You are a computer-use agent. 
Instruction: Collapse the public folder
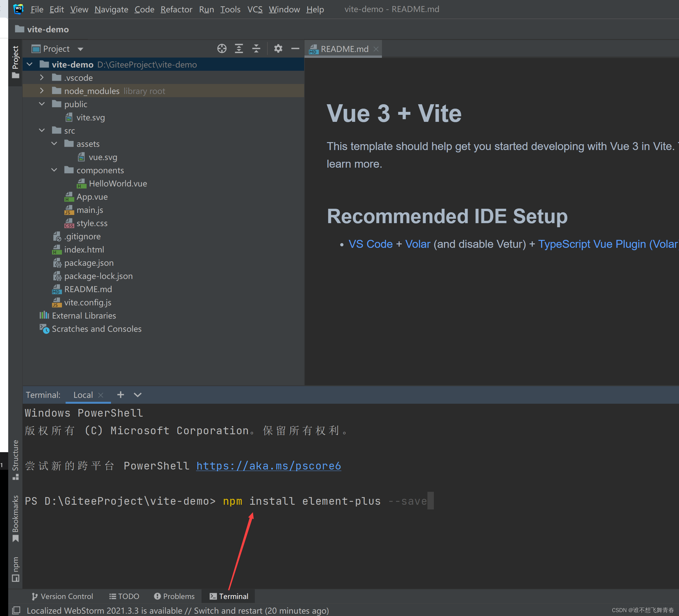click(x=42, y=104)
